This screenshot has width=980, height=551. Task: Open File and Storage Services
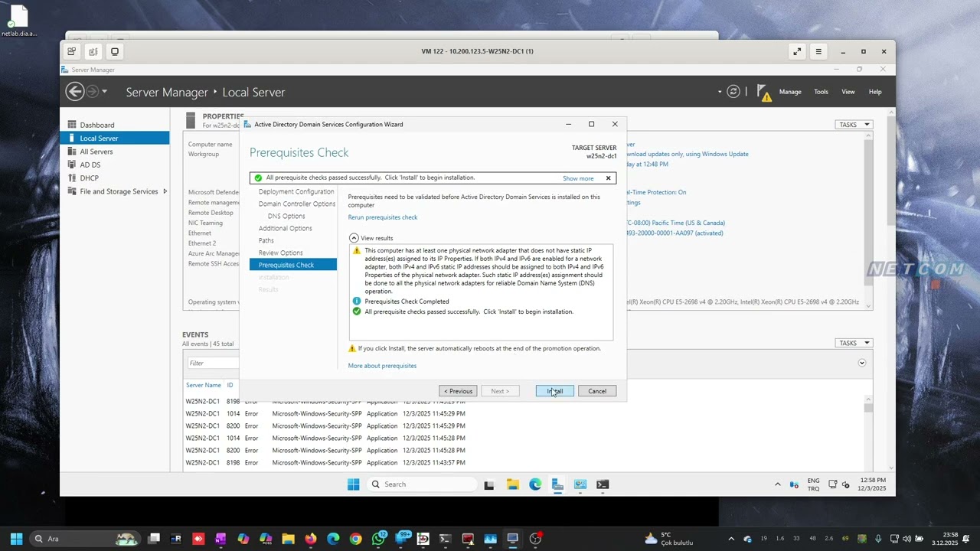tap(119, 191)
